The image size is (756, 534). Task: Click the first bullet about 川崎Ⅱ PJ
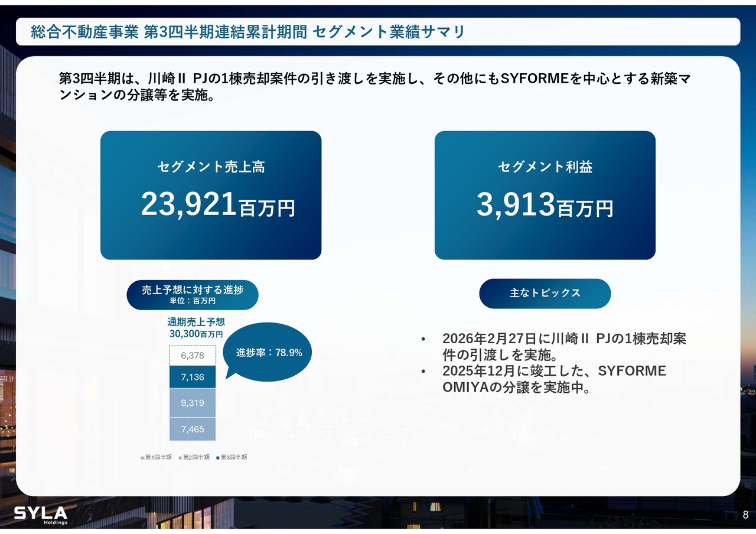coord(563,347)
